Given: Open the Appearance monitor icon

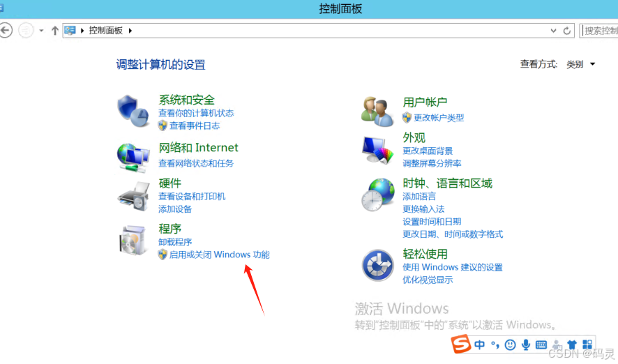Looking at the screenshot, I should (x=377, y=150).
